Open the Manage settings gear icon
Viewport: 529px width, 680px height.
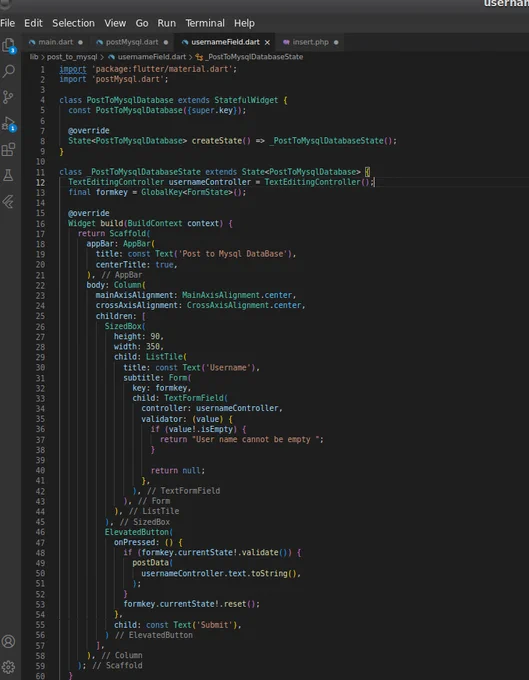click(x=9, y=667)
